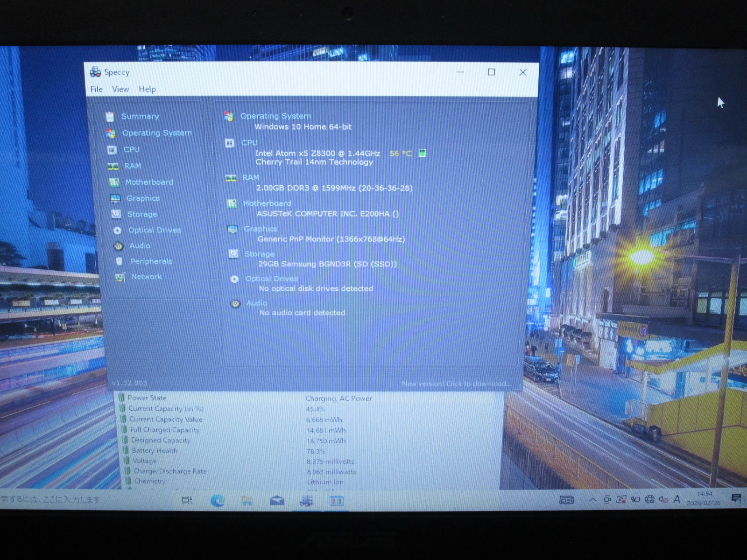Click the CPU temperature indicator icon

click(422, 153)
